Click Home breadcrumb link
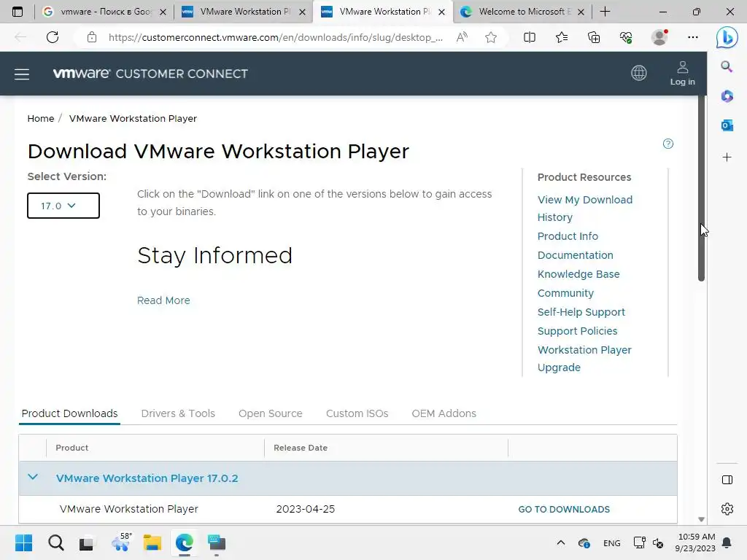Screen dimensions: 747x560 [x=41, y=119]
